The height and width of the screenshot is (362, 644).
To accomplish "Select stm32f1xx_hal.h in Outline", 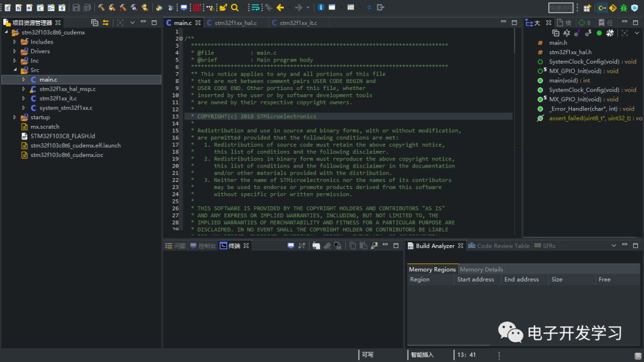I will tap(570, 52).
